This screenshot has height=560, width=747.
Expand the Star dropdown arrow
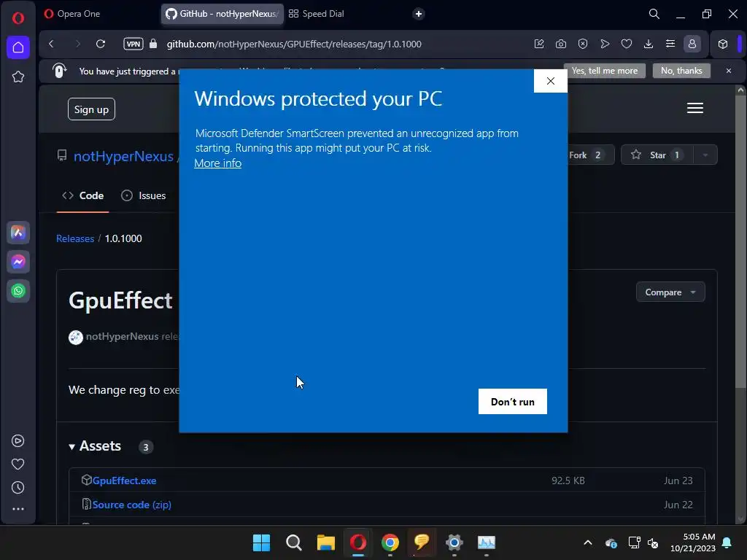click(x=705, y=155)
